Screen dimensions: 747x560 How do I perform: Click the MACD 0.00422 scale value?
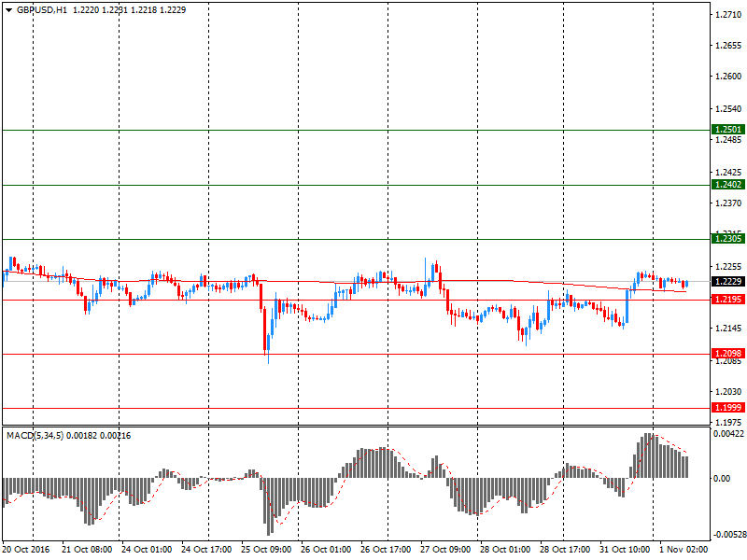tap(728, 434)
